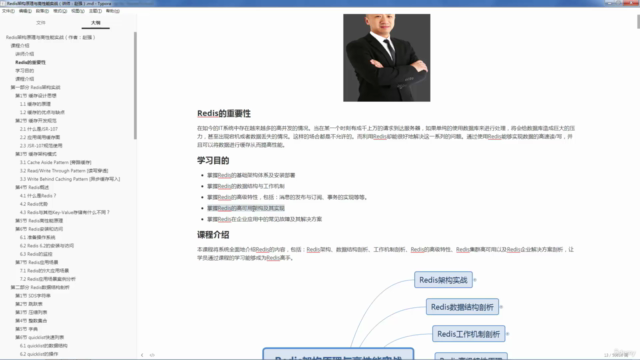
Task: Open the 格式(O) menu
Action: click(x=60, y=11)
